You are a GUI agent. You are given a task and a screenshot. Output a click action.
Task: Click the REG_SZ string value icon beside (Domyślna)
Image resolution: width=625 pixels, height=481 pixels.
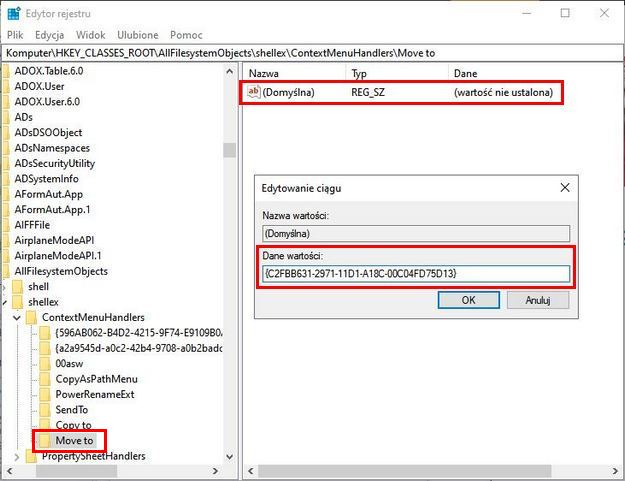coord(253,92)
